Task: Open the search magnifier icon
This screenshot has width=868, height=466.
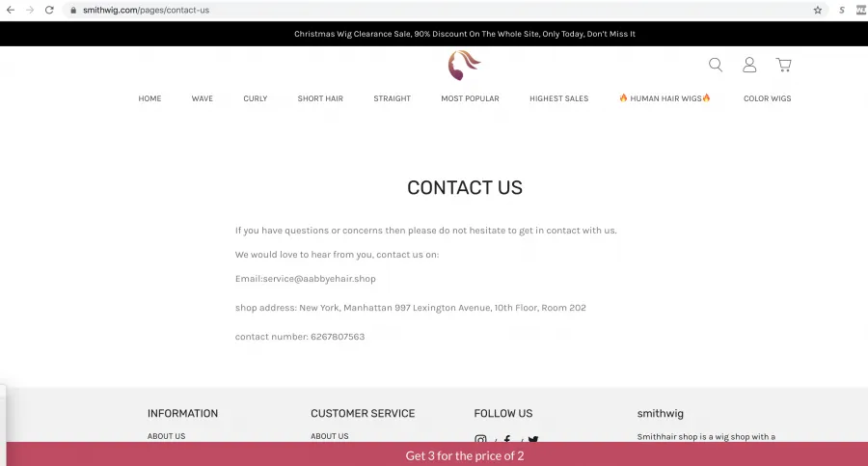Action: pos(716,66)
